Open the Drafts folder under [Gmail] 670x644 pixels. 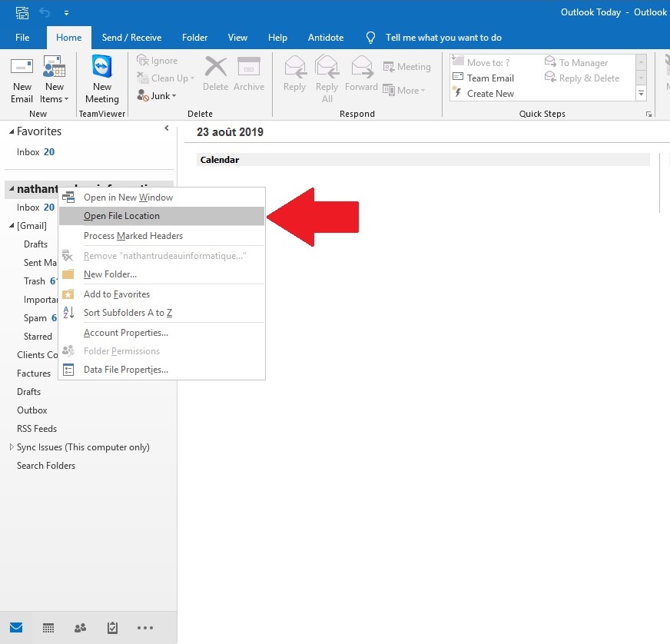click(x=35, y=244)
